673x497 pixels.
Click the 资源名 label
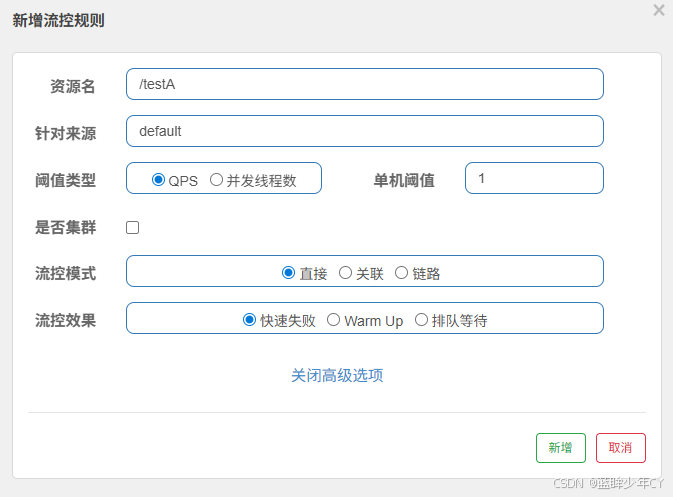[73, 86]
